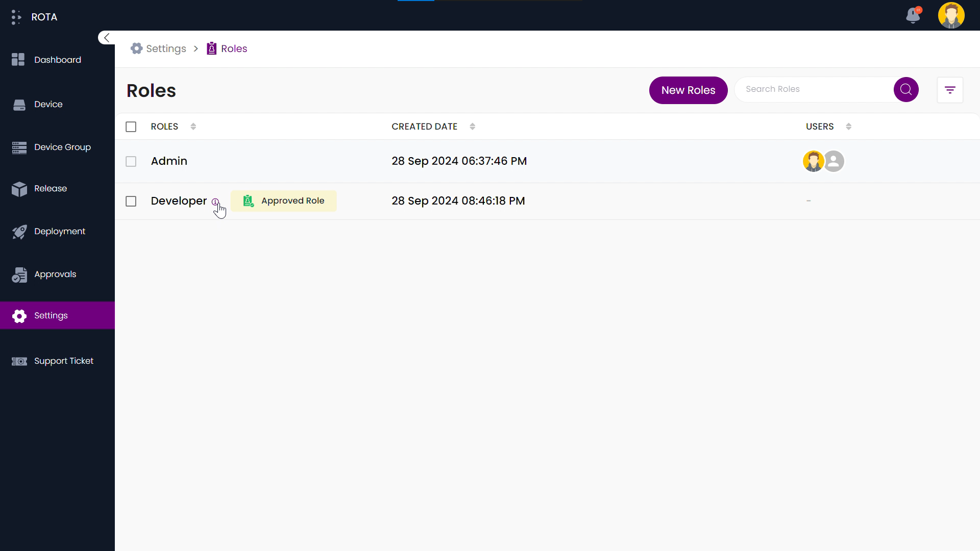Click the Dashboard sidebar icon
Viewport: 980px width, 551px height.
[18, 60]
